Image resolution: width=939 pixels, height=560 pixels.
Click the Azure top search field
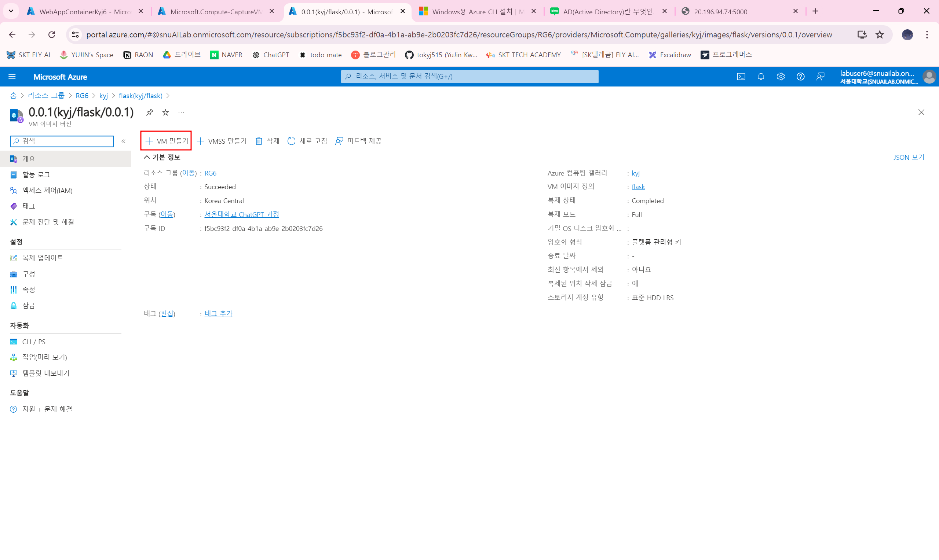[469, 77]
